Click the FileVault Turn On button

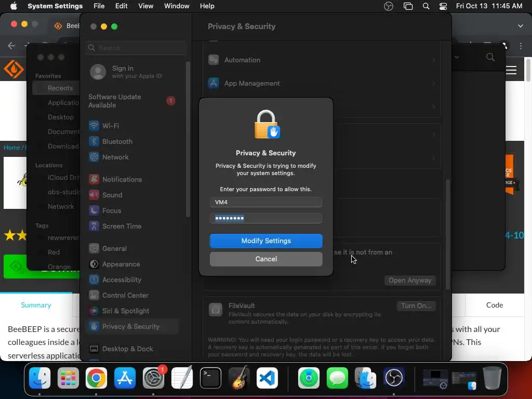[416, 306]
